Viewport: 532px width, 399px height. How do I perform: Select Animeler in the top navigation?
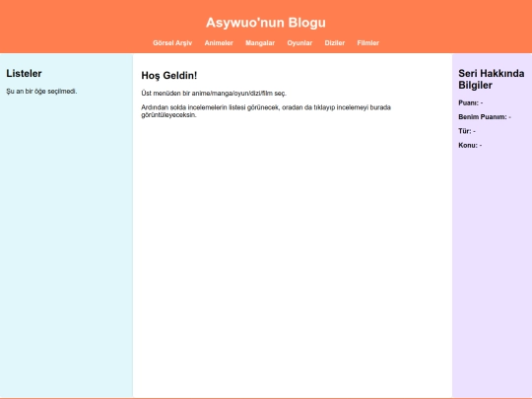coord(219,43)
